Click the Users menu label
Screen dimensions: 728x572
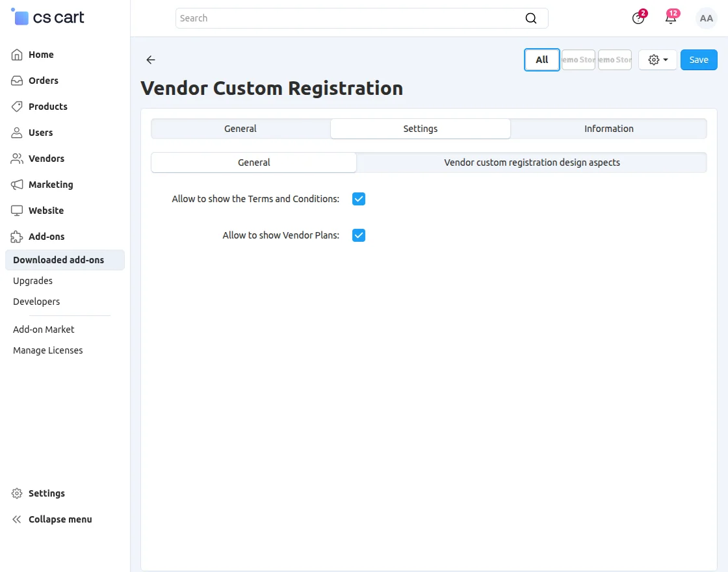point(40,133)
